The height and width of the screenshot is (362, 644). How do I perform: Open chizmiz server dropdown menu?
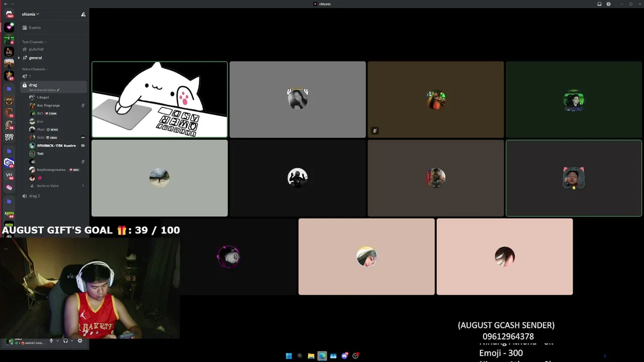31,15
